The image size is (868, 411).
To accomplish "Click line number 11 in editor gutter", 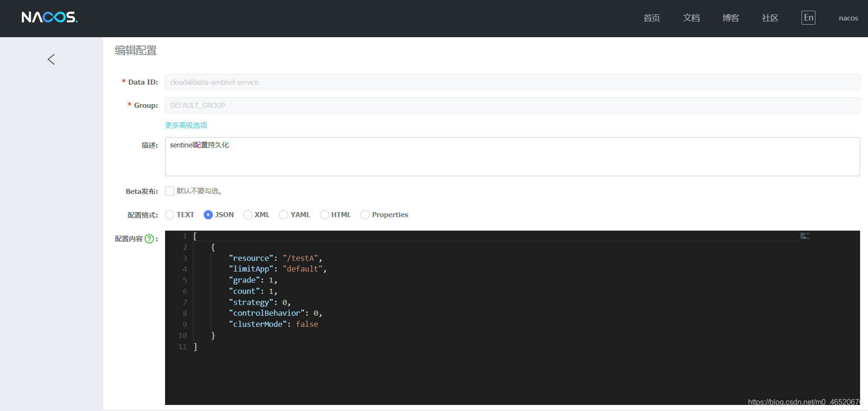I will (182, 346).
